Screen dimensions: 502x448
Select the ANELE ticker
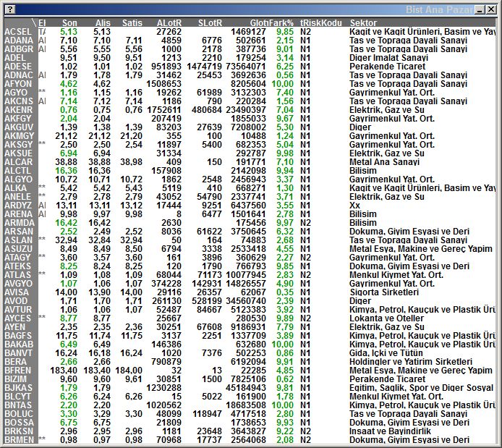17,197
